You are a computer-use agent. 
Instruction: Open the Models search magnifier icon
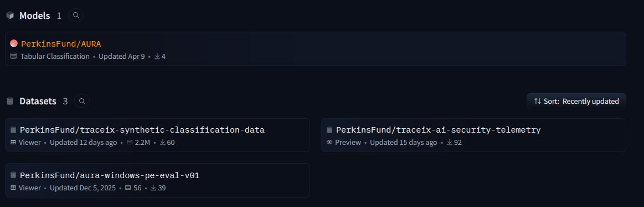[75, 15]
